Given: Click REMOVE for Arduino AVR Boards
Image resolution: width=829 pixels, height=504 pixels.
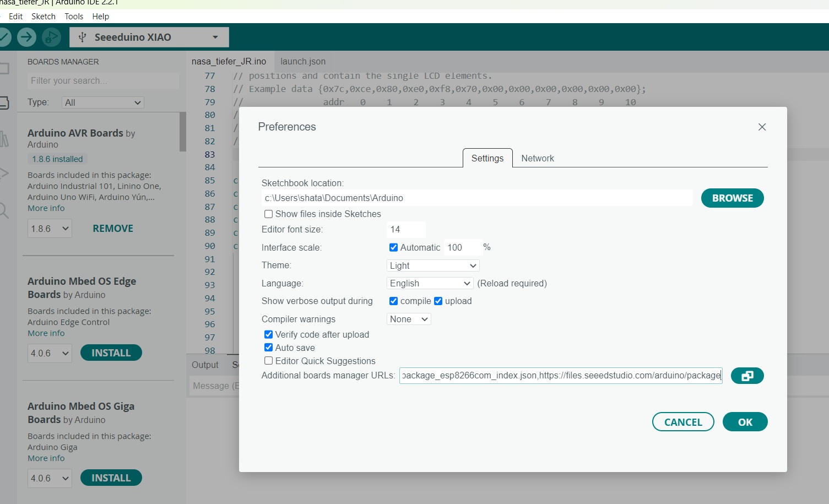Looking at the screenshot, I should pyautogui.click(x=113, y=229).
